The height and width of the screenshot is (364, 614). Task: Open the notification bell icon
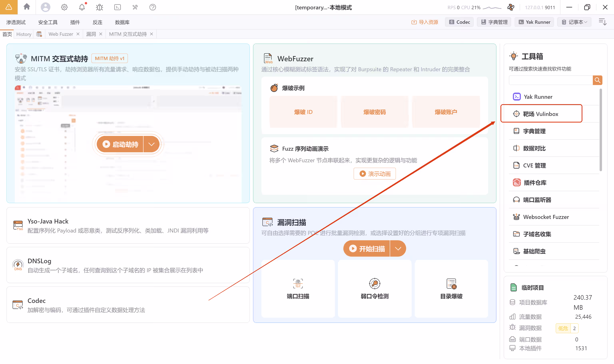(x=82, y=7)
